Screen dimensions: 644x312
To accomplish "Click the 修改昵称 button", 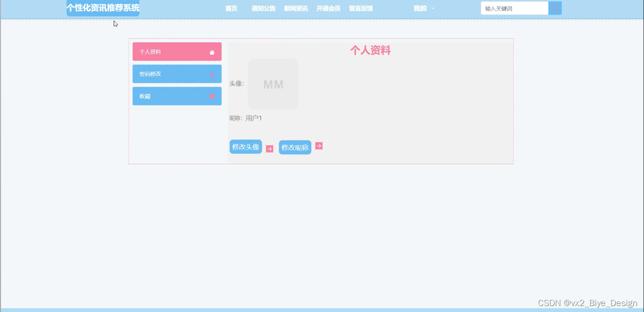I will [295, 147].
